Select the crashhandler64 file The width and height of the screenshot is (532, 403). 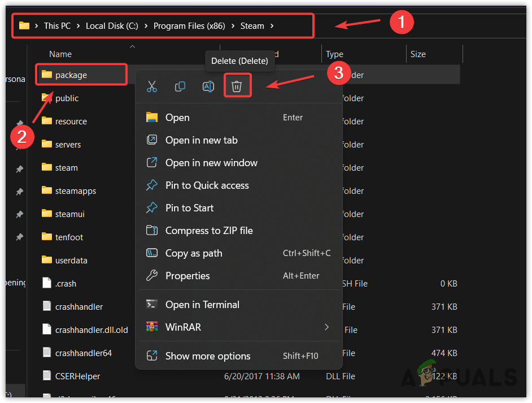[x=84, y=353]
